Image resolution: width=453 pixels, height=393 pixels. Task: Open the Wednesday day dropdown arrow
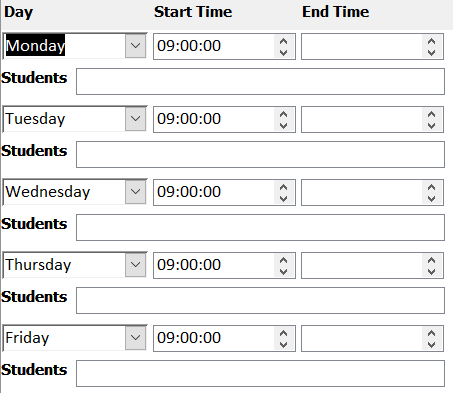pyautogui.click(x=136, y=191)
